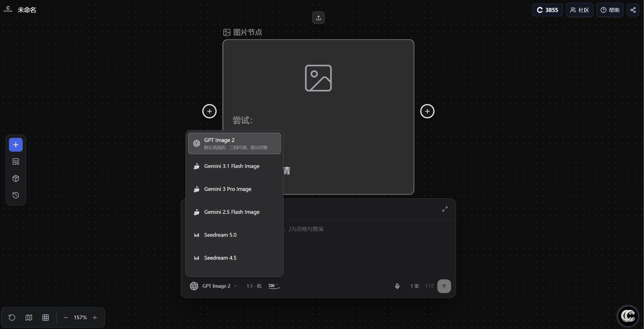The height and width of the screenshot is (329, 644).
Task: Open the layout templates icon in left sidebar
Action: 16,161
